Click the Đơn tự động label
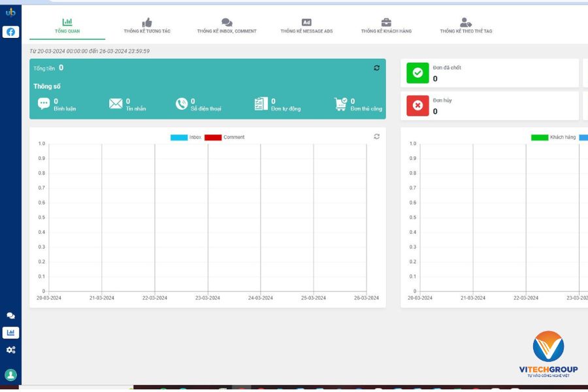588x392 pixels. click(286, 108)
